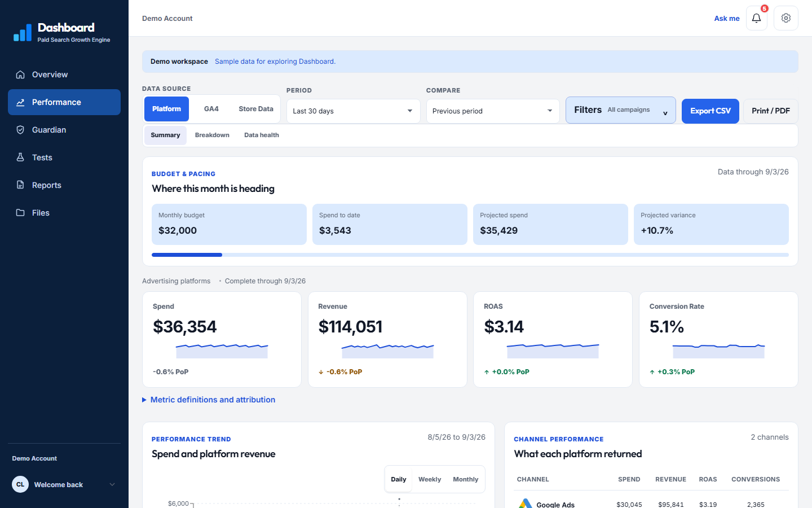Screen dimensions: 812x508
Task: Click the Spend to date $3,543 card
Action: [x=390, y=224]
